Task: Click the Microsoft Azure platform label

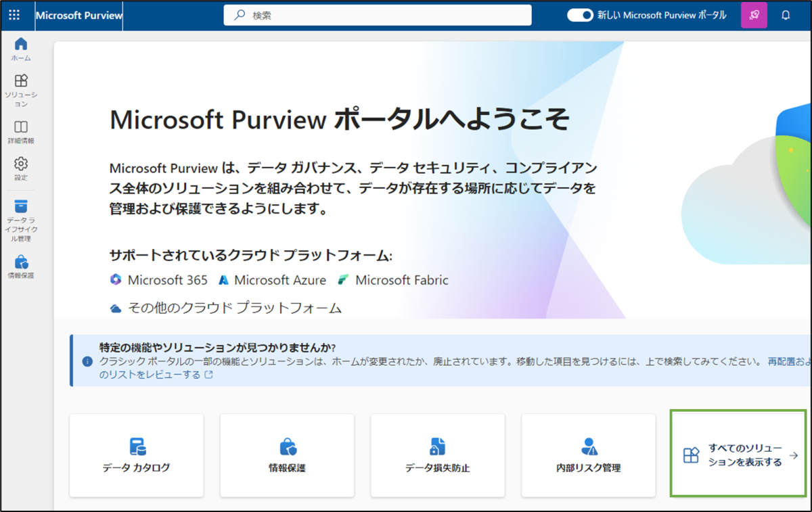Action: (280, 280)
